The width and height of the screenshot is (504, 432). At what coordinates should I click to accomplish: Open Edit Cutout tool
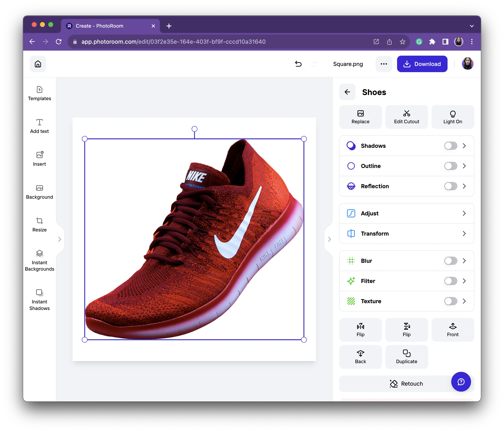pos(407,117)
